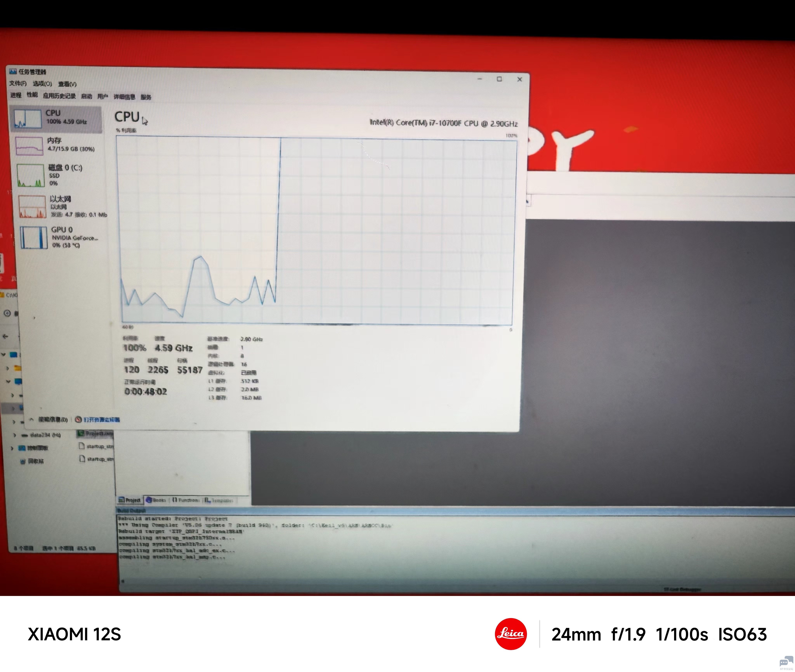Viewport: 795px width, 672px height.
Task: Open the 查看(V) menu
Action: coord(67,84)
